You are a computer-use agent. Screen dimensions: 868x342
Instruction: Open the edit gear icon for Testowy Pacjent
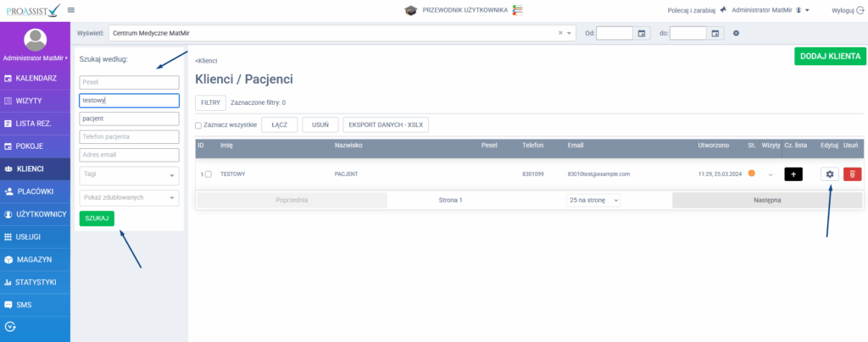830,174
